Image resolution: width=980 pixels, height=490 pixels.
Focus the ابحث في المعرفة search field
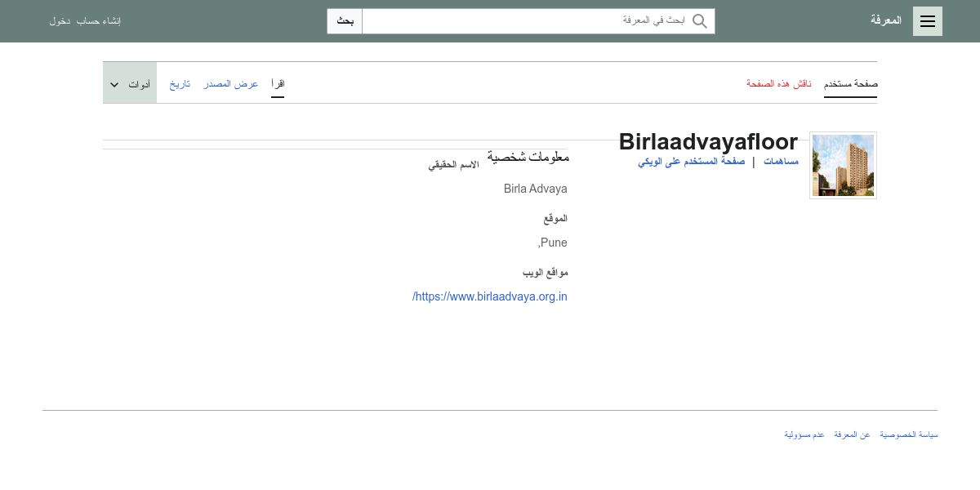(538, 21)
